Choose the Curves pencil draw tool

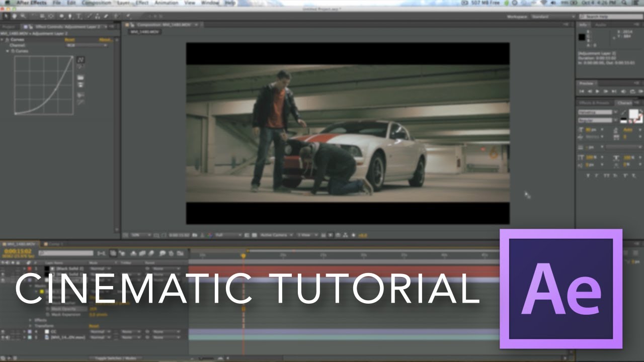80,67
